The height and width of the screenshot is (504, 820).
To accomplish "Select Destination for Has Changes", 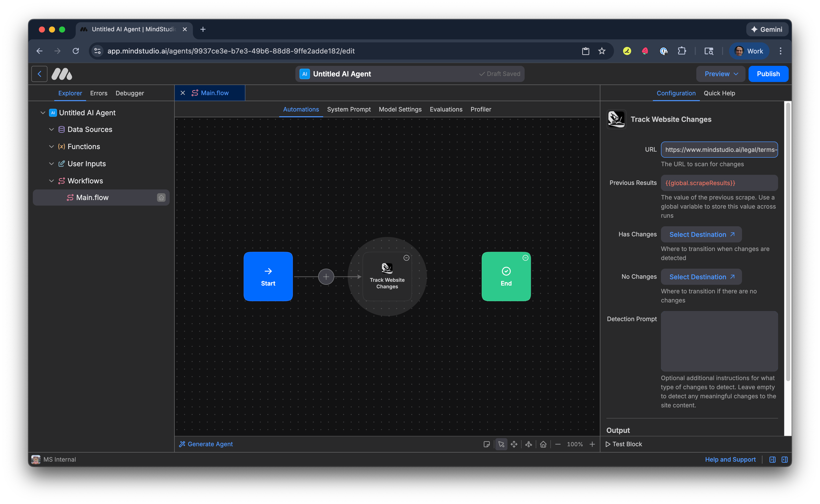I will 701,234.
